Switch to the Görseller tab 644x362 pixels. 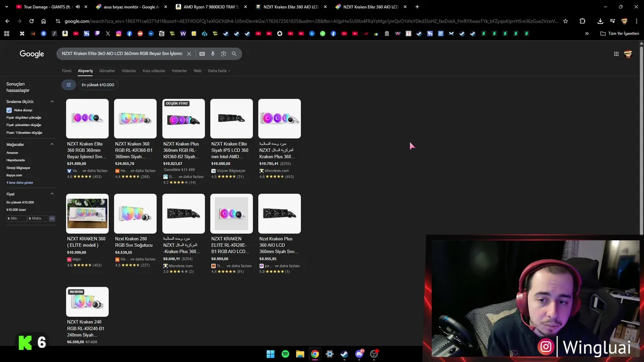(x=107, y=71)
